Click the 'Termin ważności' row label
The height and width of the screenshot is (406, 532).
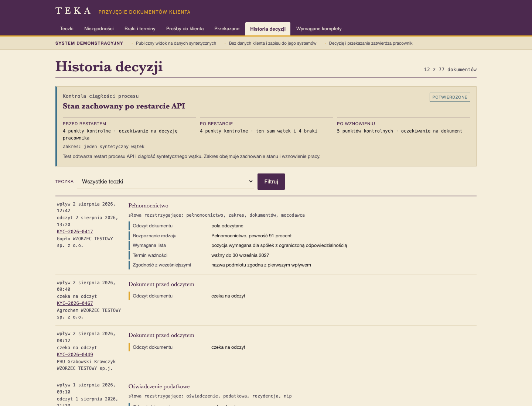pyautogui.click(x=150, y=255)
